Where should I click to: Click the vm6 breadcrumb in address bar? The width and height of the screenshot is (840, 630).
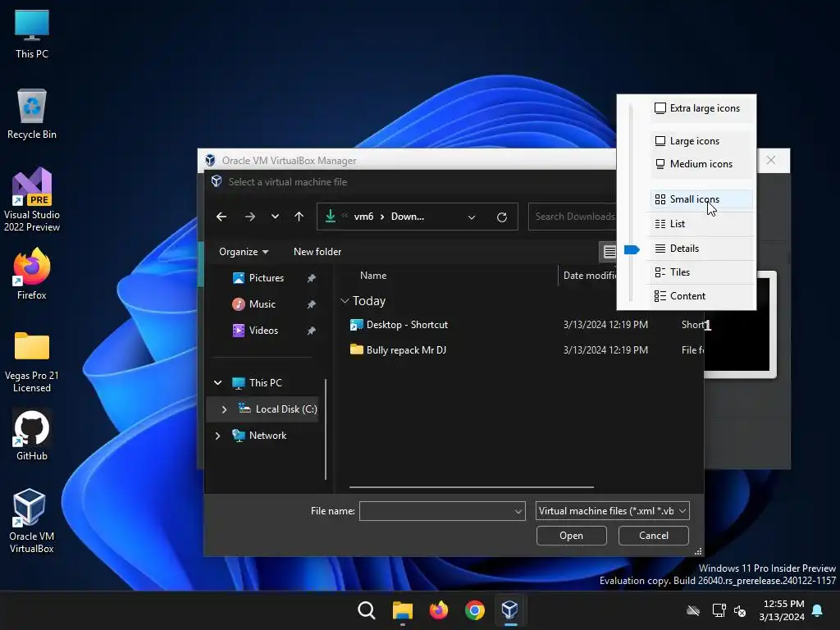363,217
